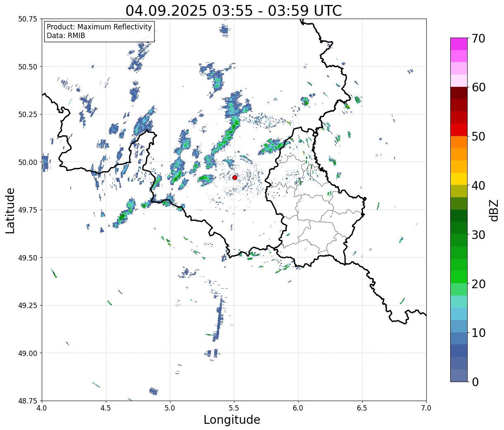
Task: Click the latitude tick label 50.25
Action: point(28,115)
